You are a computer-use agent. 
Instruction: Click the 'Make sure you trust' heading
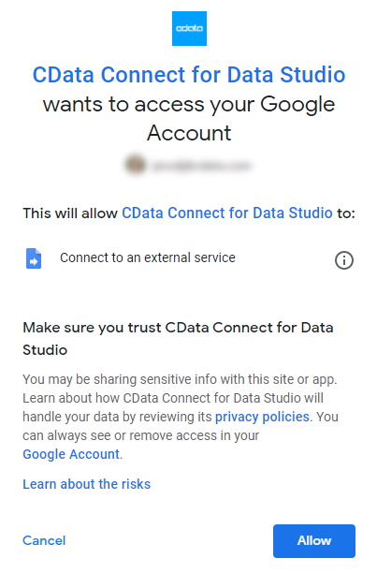coord(178,339)
